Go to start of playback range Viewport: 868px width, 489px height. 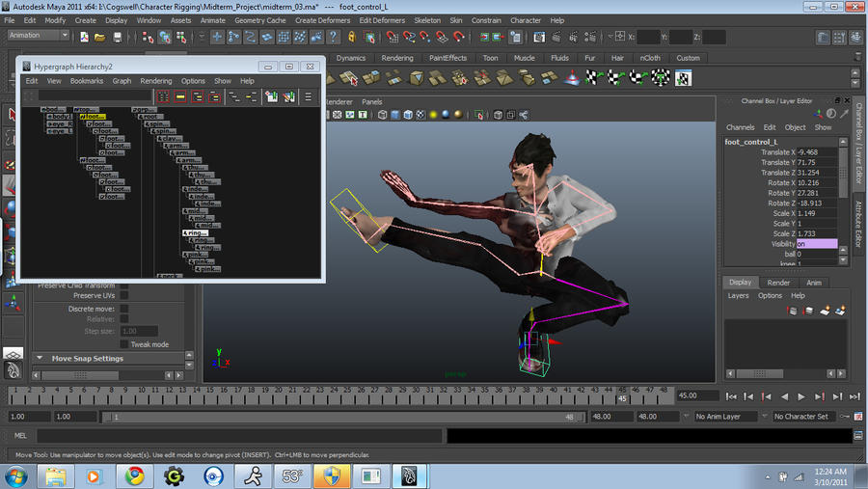731,396
